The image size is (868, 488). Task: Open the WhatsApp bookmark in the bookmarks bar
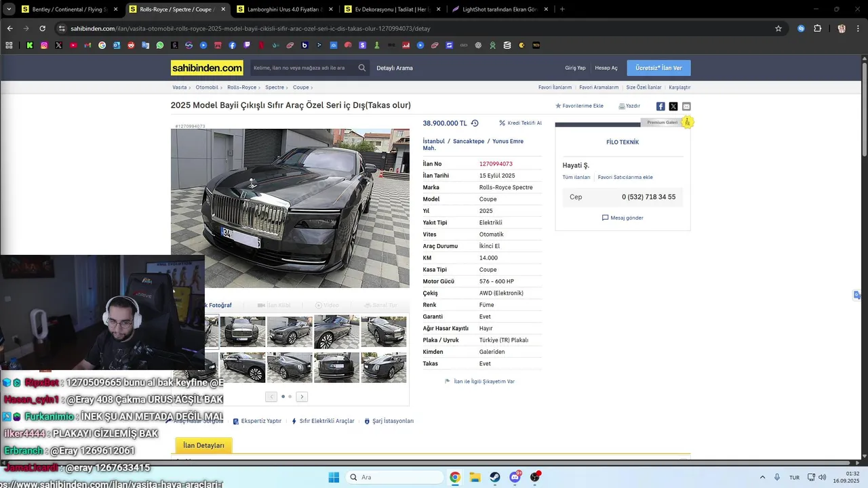160,45
